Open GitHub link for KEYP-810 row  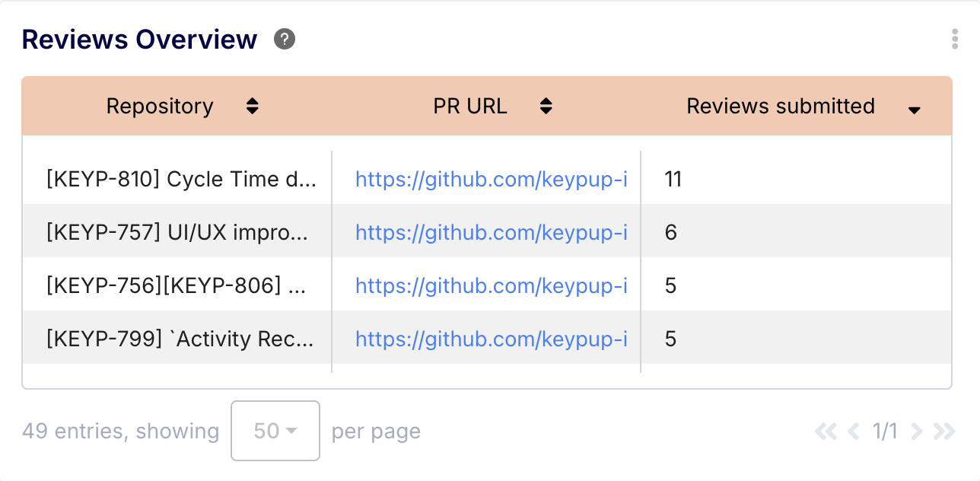coord(491,179)
